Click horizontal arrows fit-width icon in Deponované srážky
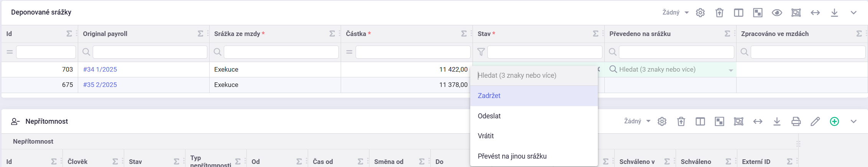The height and width of the screenshot is (167, 868). tap(815, 13)
